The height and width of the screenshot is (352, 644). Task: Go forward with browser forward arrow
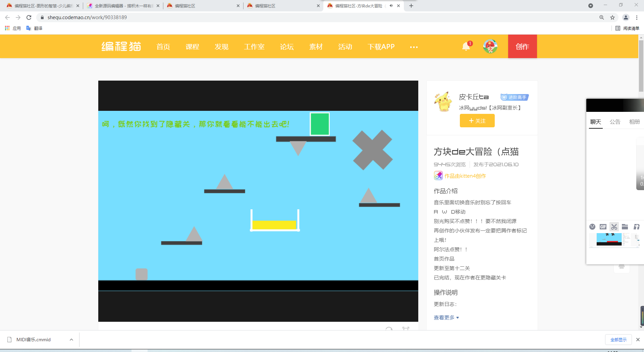[18, 17]
